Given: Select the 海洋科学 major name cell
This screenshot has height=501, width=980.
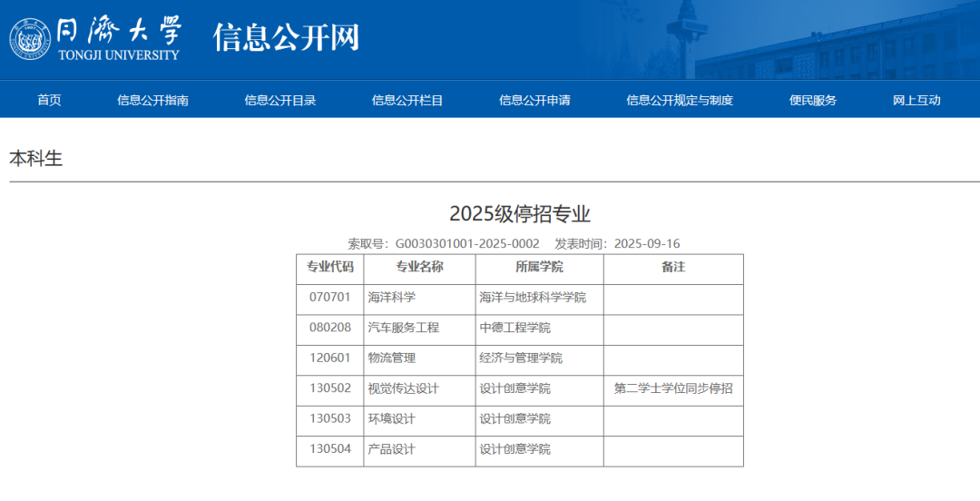Looking at the screenshot, I should 392,298.
